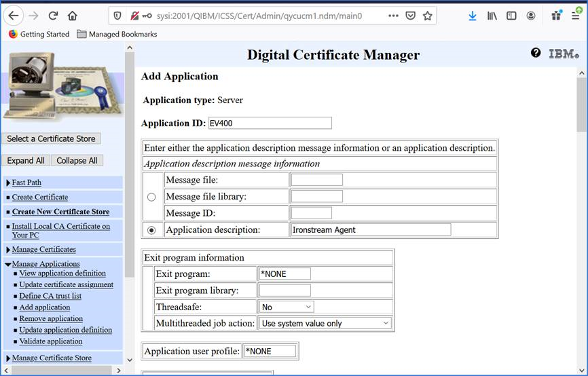Viewport: 588px width, 376px height.
Task: Open the Managed Bookmarks folder
Action: [x=117, y=34]
